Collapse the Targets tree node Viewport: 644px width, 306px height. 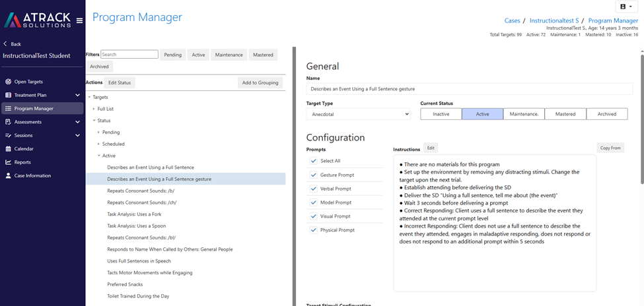click(89, 97)
